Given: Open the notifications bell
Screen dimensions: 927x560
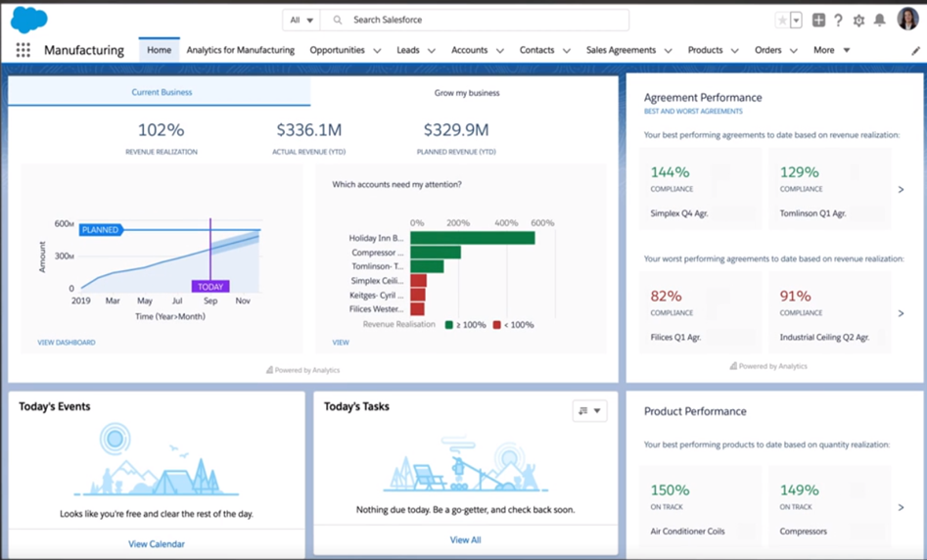Looking at the screenshot, I should tap(880, 21).
